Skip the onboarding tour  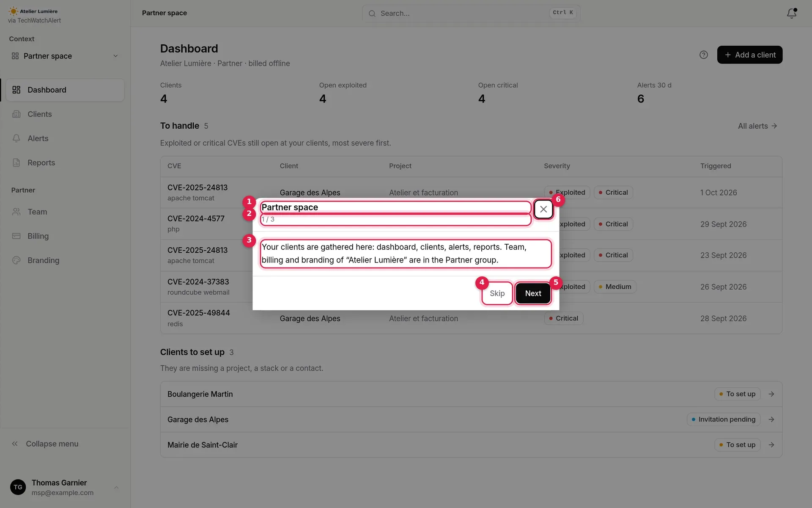497,293
